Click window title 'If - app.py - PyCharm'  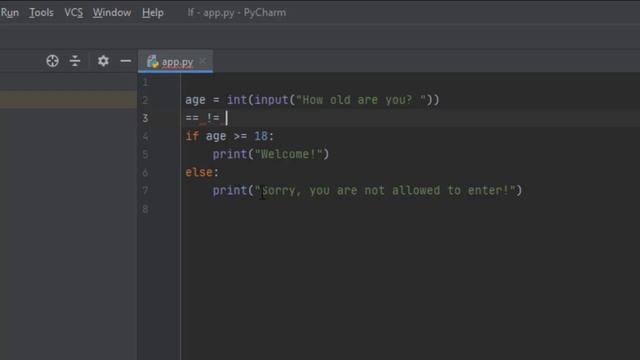coord(237,13)
